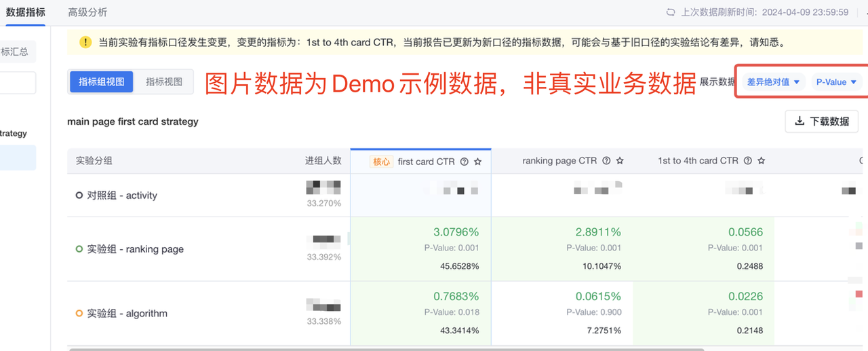This screenshot has height=351, width=868.
Task: Star the ranking page CTR metric
Action: pos(620,161)
